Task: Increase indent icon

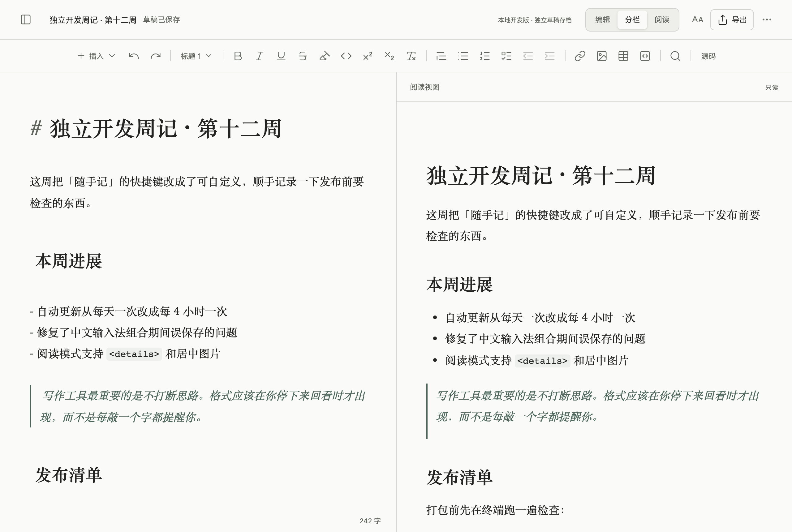Action: point(550,56)
